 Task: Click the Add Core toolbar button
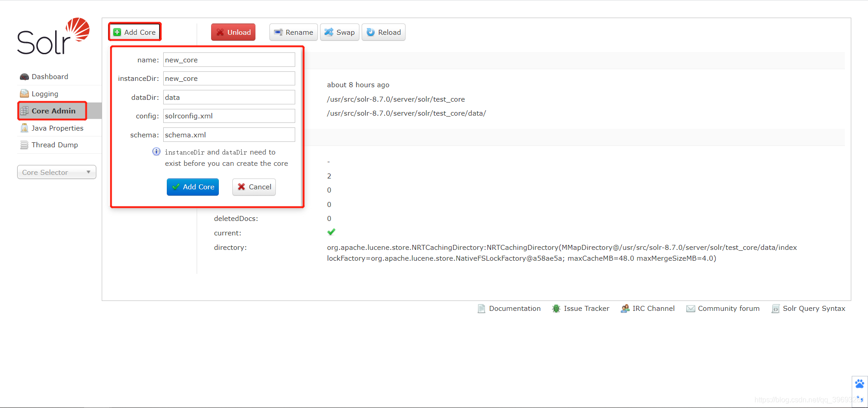pos(135,32)
